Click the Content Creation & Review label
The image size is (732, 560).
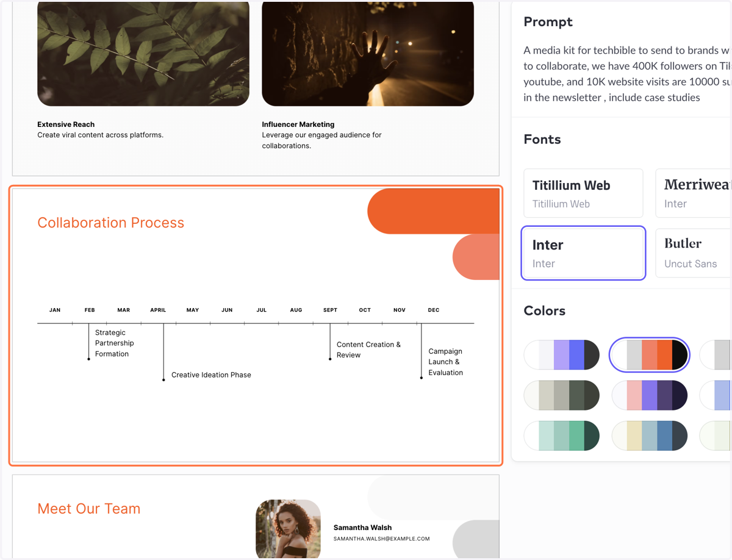(x=368, y=350)
